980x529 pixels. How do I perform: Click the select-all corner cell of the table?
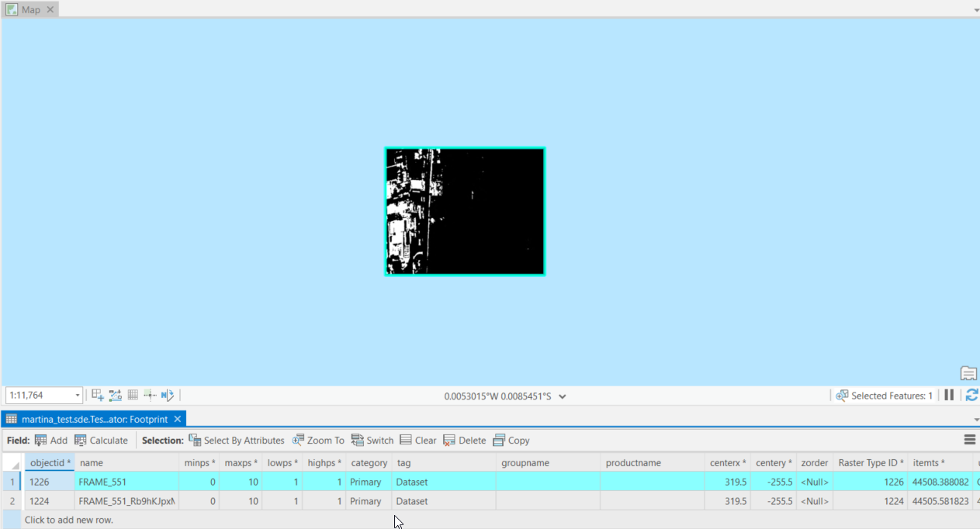point(12,462)
